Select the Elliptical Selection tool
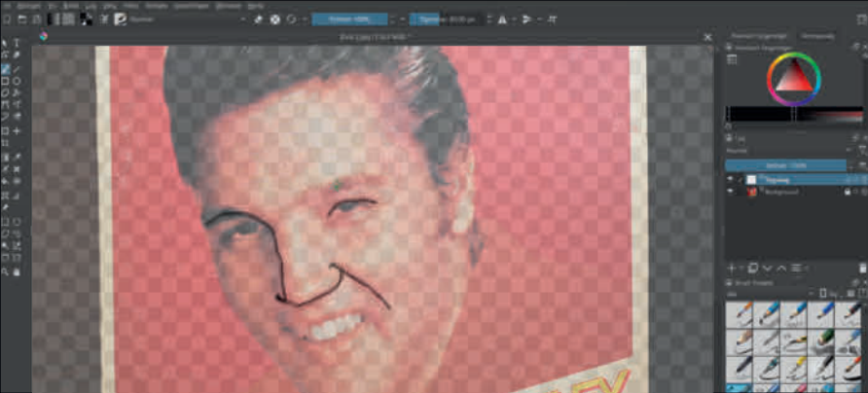 click(x=17, y=222)
